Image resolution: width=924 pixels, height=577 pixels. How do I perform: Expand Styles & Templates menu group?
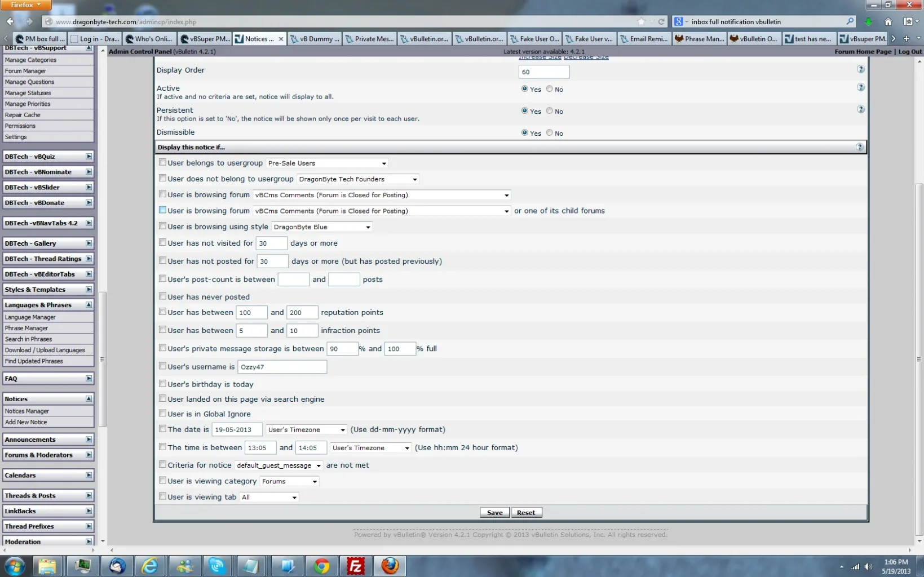(x=48, y=290)
